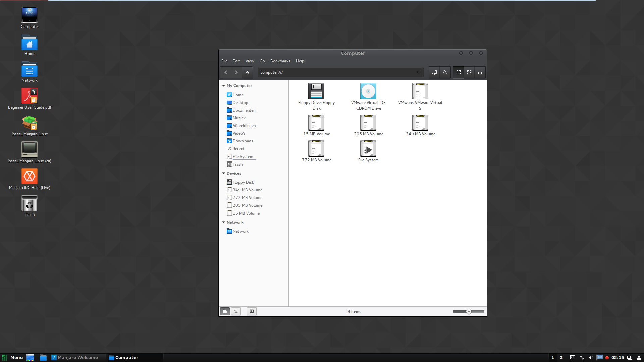
Task: Open the Bookmarks menu
Action: [x=280, y=61]
